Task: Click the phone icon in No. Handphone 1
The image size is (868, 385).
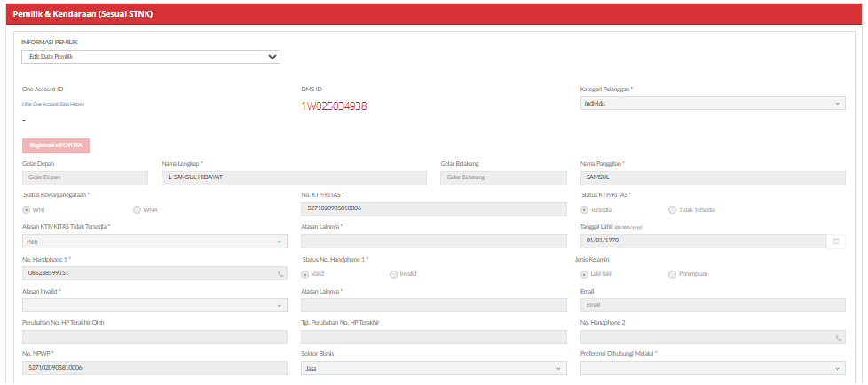Action: tap(280, 273)
